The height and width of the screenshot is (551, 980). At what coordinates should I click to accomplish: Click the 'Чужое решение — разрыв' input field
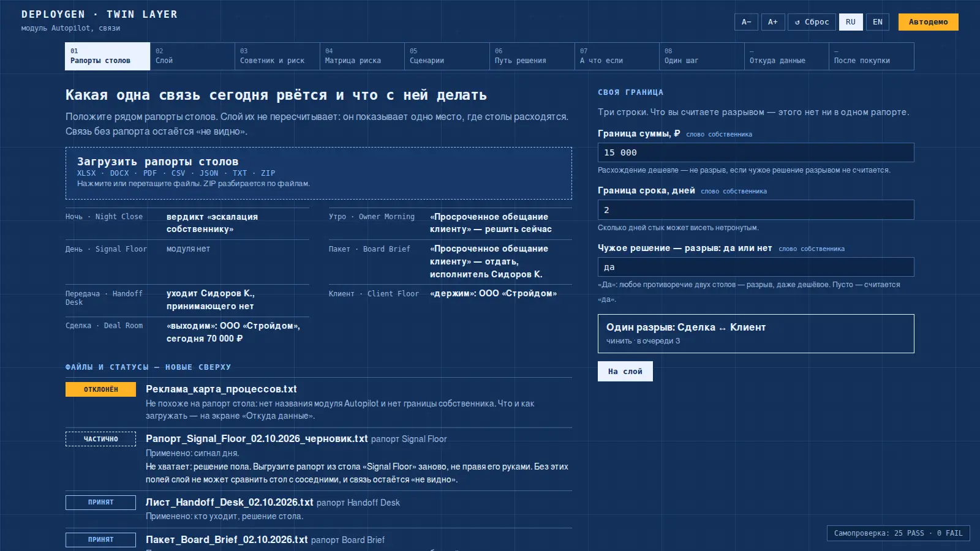(756, 267)
